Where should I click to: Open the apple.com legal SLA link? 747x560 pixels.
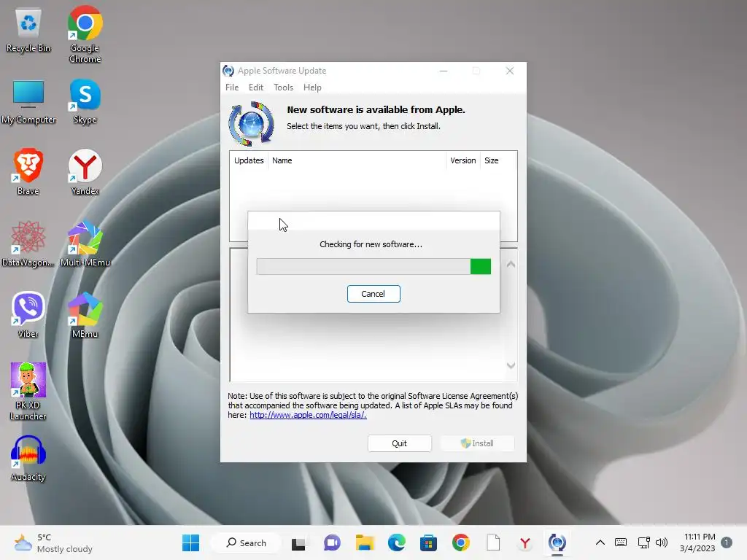coord(308,415)
